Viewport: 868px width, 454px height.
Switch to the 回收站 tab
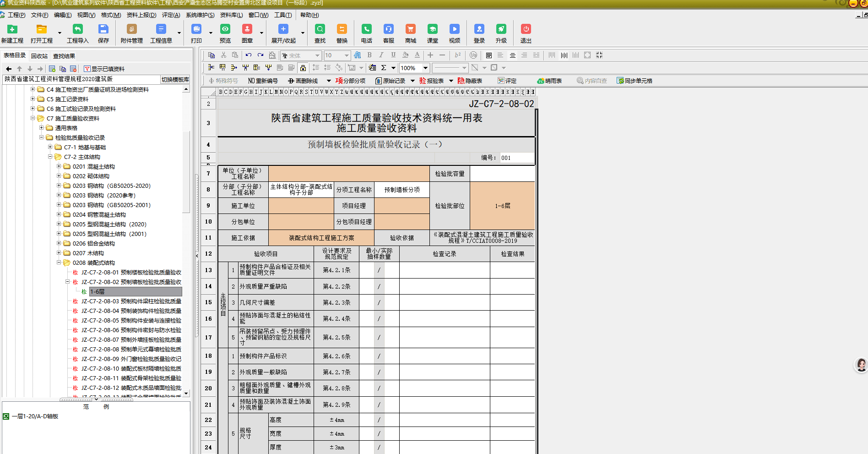(39, 56)
